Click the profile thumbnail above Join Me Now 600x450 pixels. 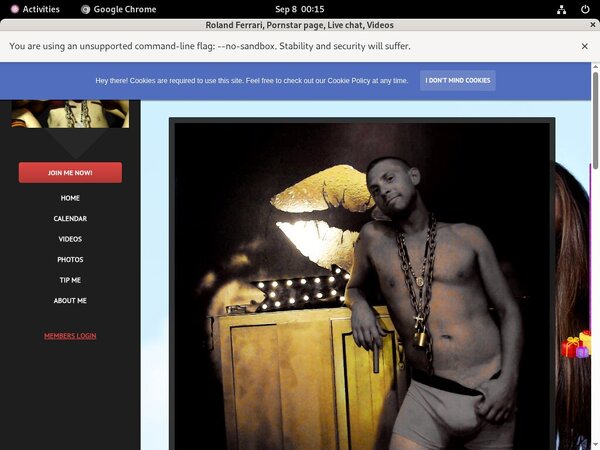(x=70, y=113)
